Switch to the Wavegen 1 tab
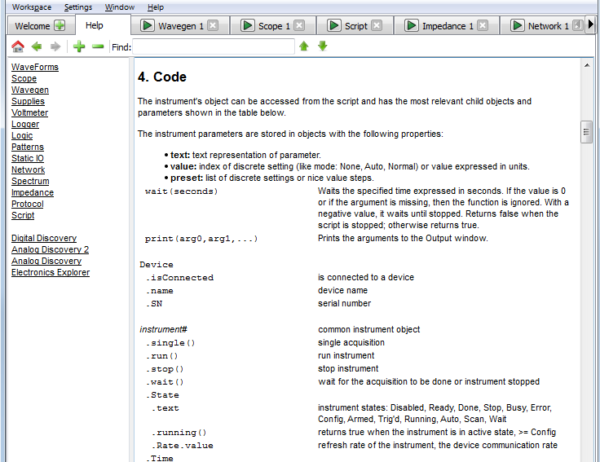 point(181,26)
